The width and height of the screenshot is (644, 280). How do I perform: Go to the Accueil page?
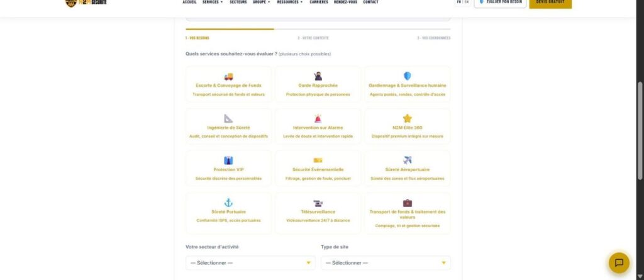point(189,2)
